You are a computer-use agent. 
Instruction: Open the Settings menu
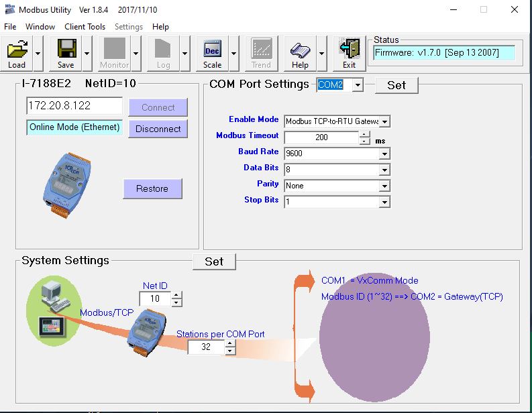(x=129, y=26)
